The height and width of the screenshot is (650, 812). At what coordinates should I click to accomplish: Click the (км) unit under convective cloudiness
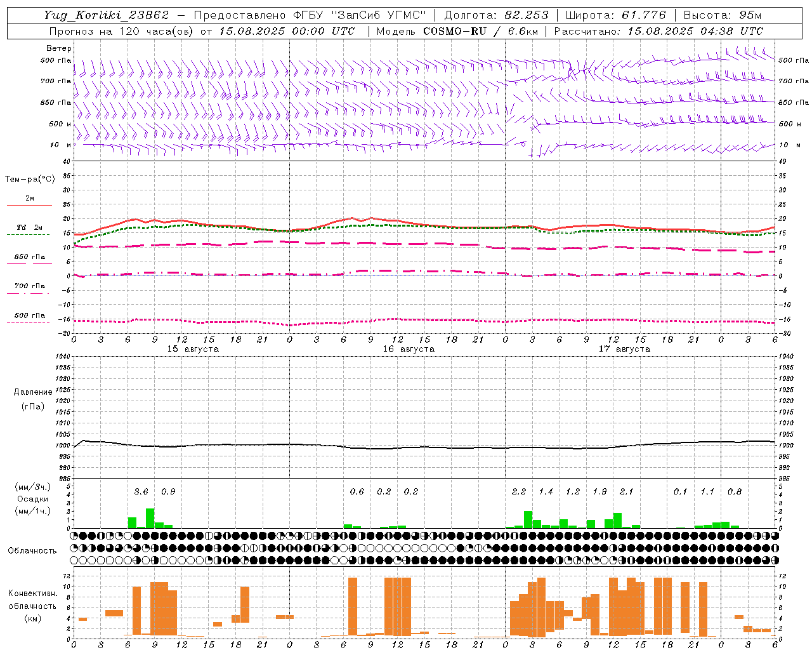[33, 618]
